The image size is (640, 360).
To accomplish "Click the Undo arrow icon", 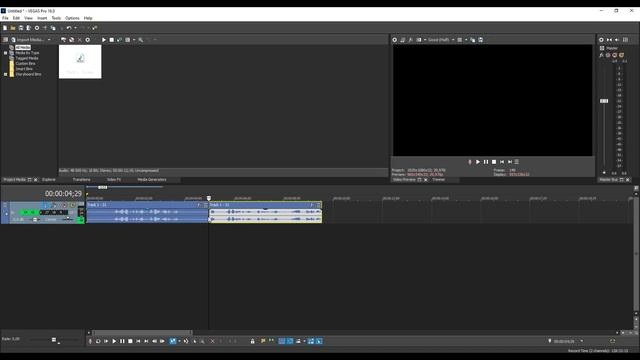I will pos(69,28).
